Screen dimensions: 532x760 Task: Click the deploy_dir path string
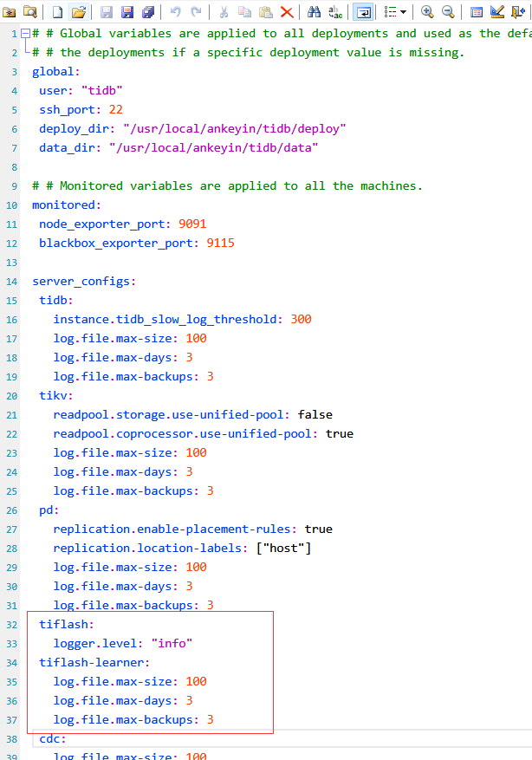click(x=235, y=129)
